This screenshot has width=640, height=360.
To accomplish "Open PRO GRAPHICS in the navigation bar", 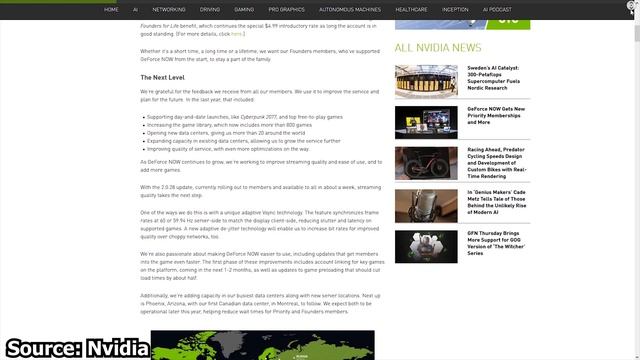I will 287,9.
